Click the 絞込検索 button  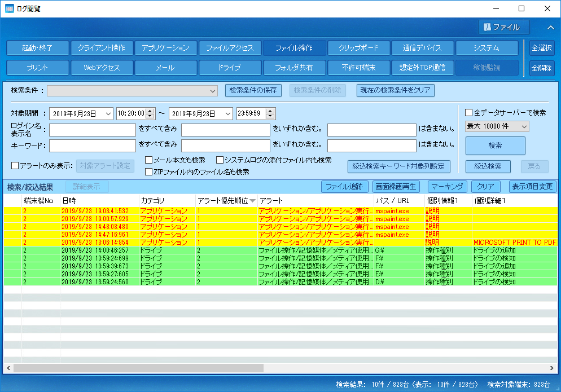pos(488,166)
